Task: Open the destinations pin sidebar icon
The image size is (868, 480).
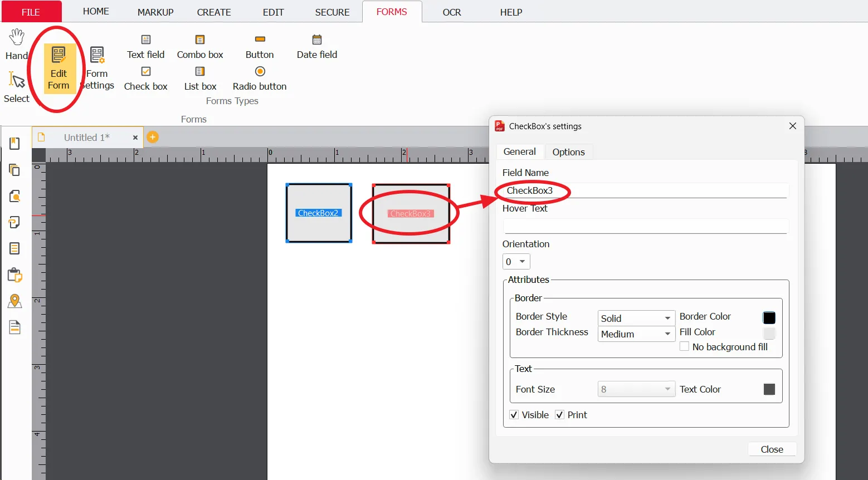Action: click(15, 301)
